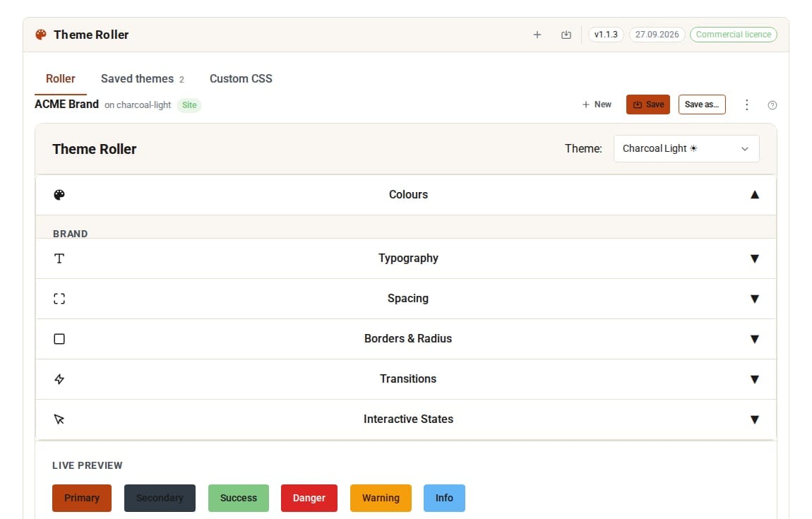Image resolution: width=812 pixels, height=519 pixels.
Task: Click the Saved themes count 2
Action: click(181, 80)
